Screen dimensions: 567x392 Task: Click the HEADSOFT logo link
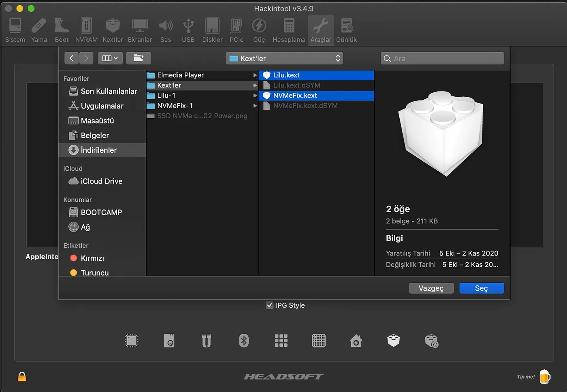coord(284,377)
